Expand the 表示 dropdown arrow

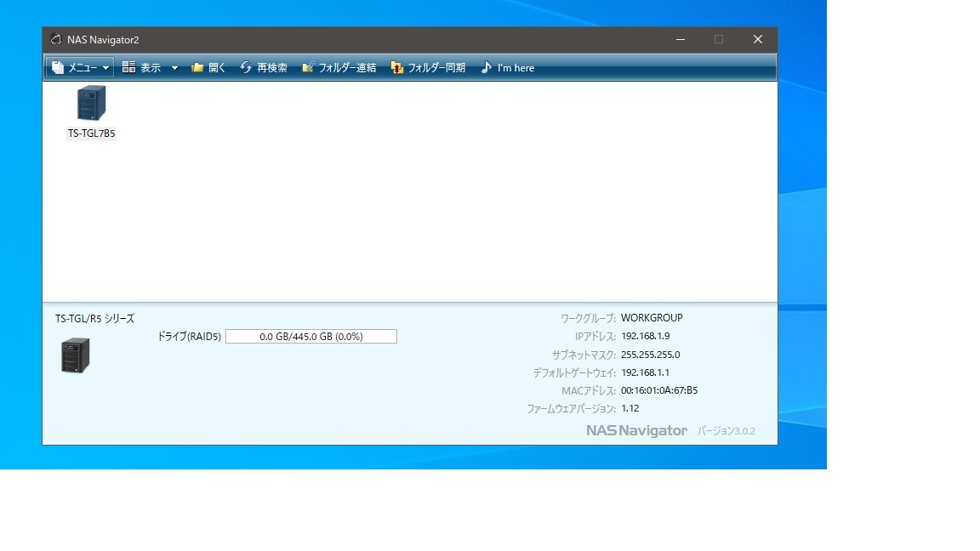tap(174, 67)
